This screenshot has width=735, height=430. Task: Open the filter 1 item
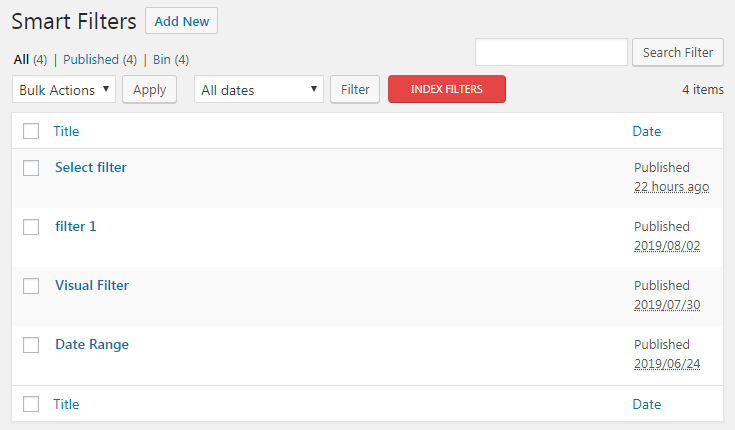75,226
